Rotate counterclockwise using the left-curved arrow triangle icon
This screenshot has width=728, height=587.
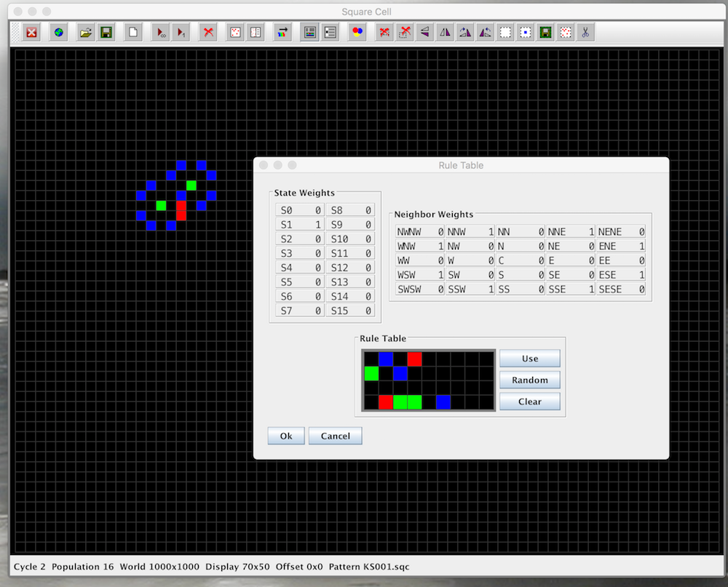(485, 33)
